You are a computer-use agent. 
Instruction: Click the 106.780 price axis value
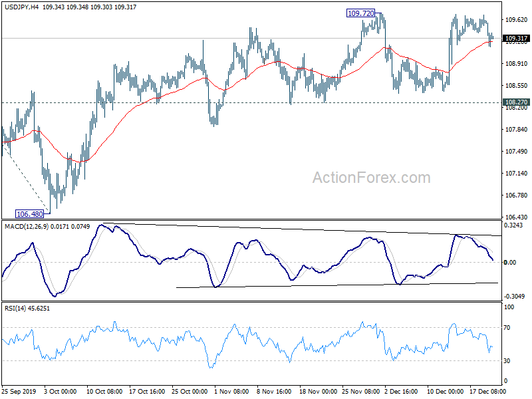pyautogui.click(x=517, y=195)
